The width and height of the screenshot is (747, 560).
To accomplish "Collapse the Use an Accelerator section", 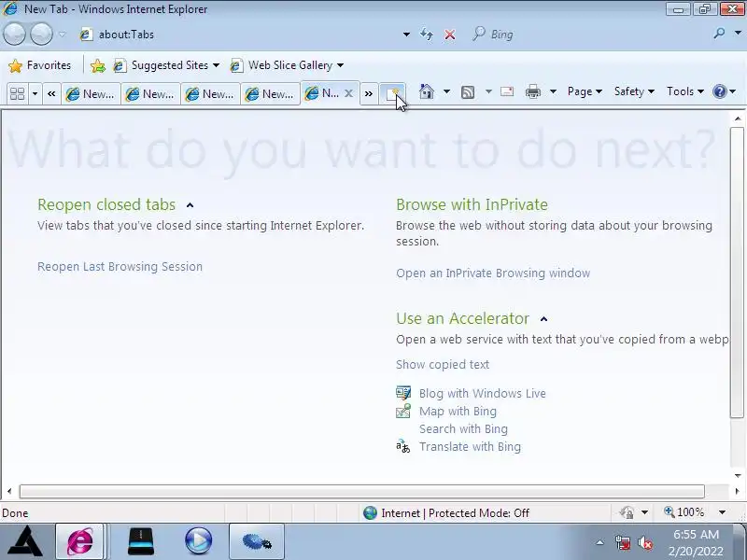I will tap(543, 319).
